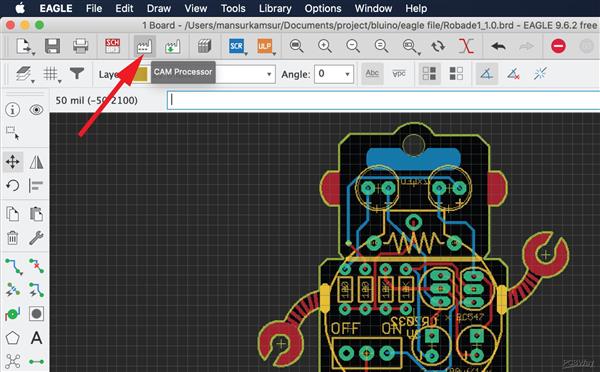Open the Tools menu
Image resolution: width=600 pixels, height=372 pixels.
(233, 8)
